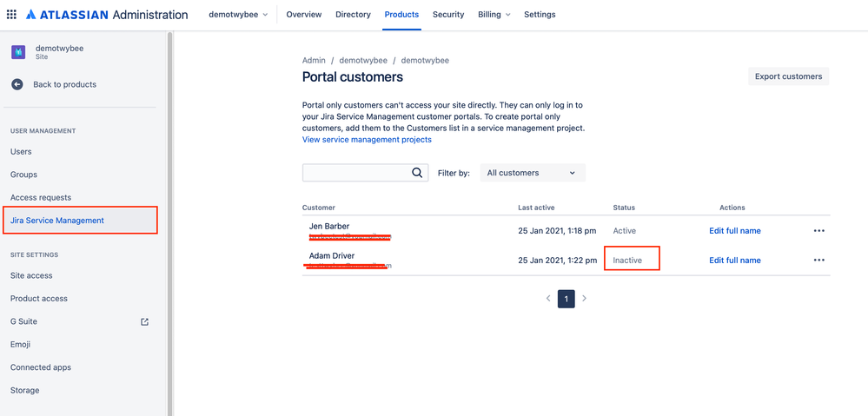Click the 25 Jan 2021, 1:18 pm date
Screen dimensions: 868x416
click(x=557, y=231)
